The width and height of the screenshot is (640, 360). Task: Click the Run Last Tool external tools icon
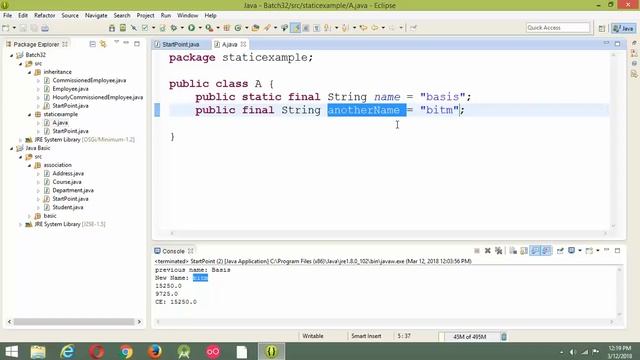pos(209,28)
